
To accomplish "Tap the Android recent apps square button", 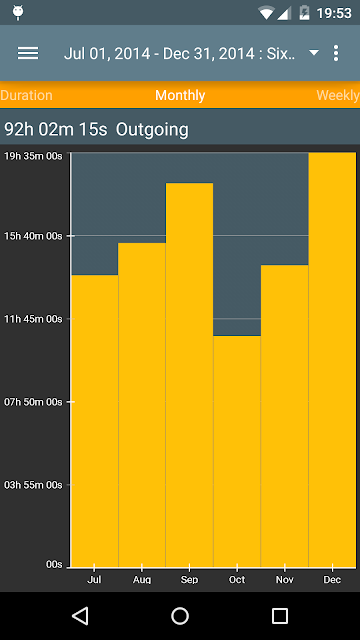I will 280,616.
